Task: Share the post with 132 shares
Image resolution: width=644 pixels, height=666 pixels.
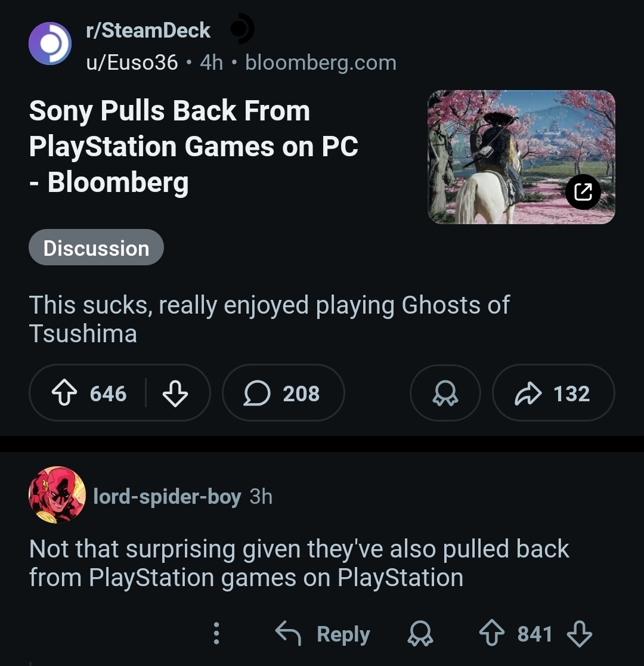Action: (x=553, y=394)
